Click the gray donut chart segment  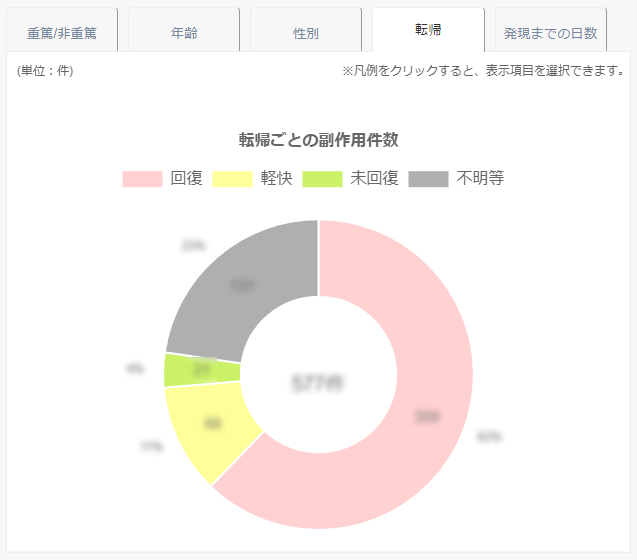click(245, 285)
